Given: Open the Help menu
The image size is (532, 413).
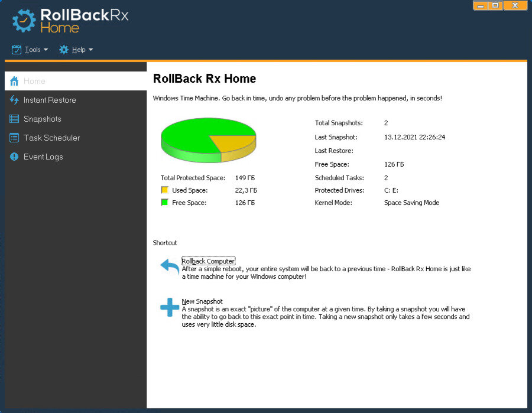Looking at the screenshot, I should [77, 50].
